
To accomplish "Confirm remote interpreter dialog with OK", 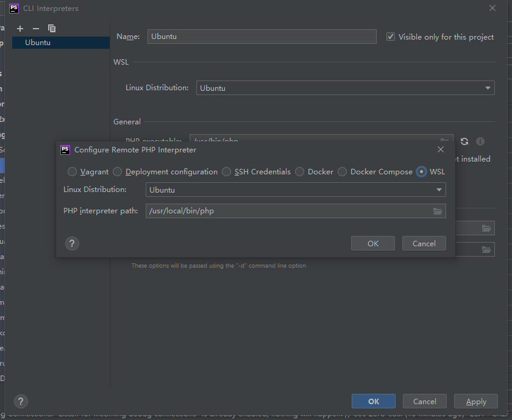I will 373,243.
